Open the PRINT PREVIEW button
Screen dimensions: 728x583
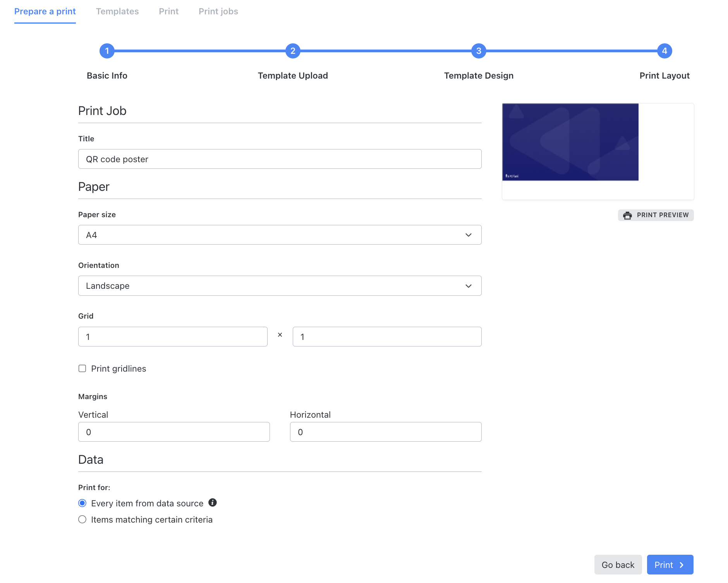pos(656,215)
